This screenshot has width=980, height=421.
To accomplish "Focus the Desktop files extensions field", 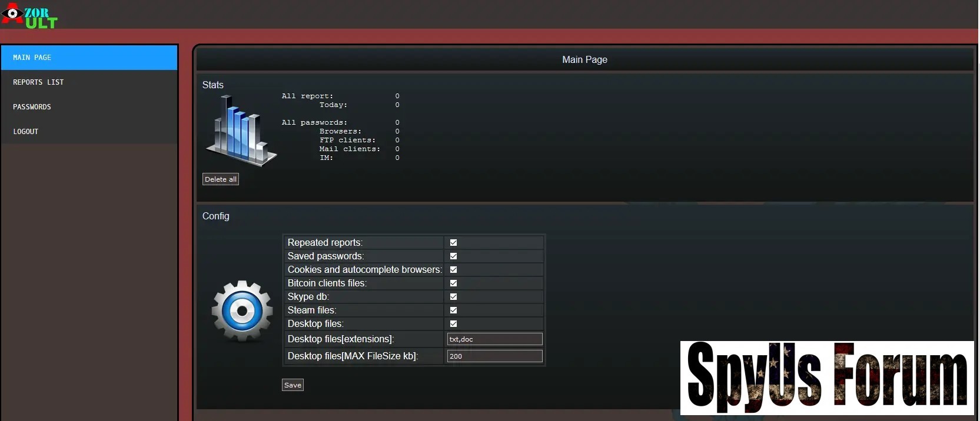I will [494, 339].
